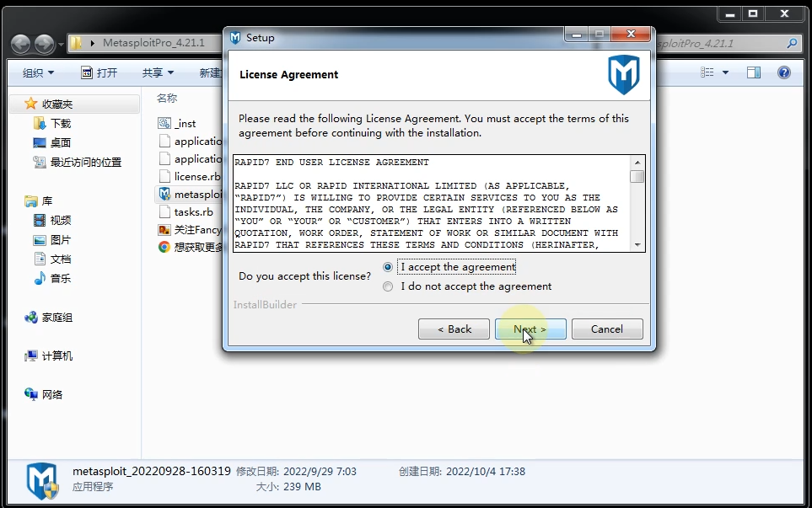Click the downloads folder icon beside 下载
The image size is (812, 508).
coord(40,123)
